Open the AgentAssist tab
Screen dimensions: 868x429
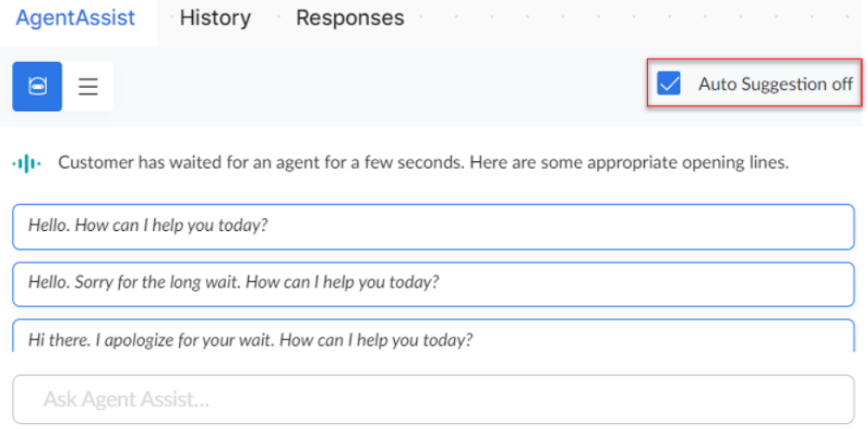(x=76, y=18)
